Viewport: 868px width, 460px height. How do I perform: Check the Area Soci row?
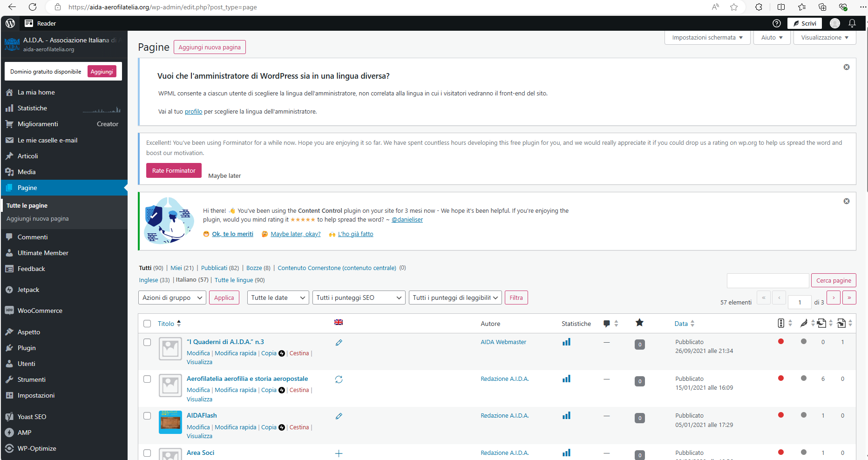click(147, 453)
